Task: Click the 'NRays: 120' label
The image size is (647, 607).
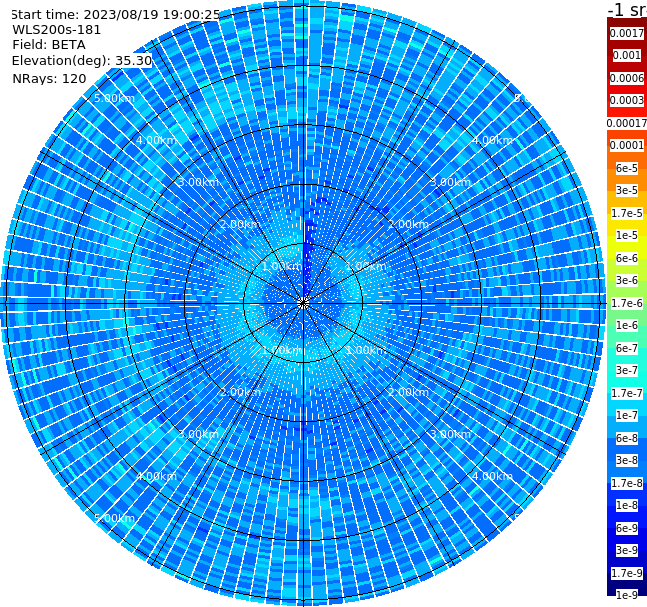Action: [x=49, y=78]
